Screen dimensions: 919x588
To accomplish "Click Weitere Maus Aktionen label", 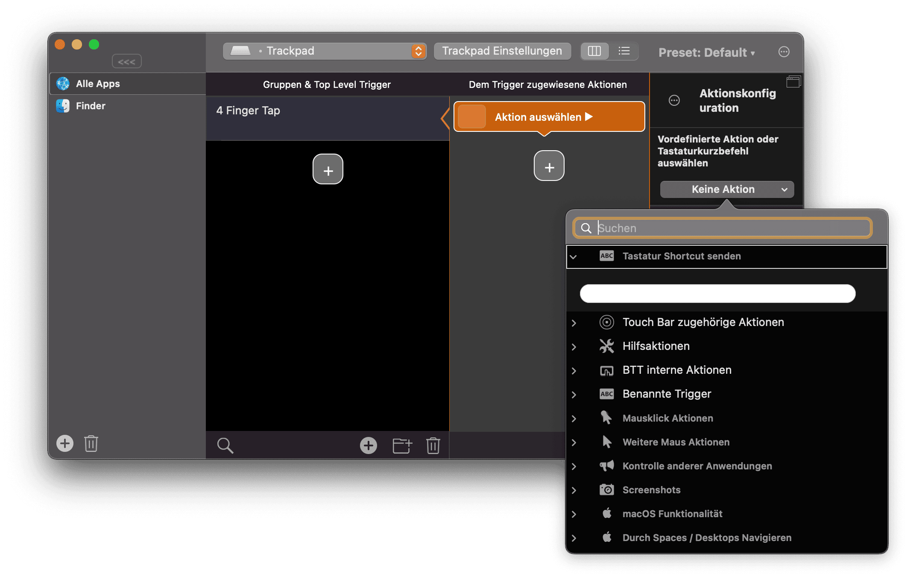I will click(x=676, y=442).
